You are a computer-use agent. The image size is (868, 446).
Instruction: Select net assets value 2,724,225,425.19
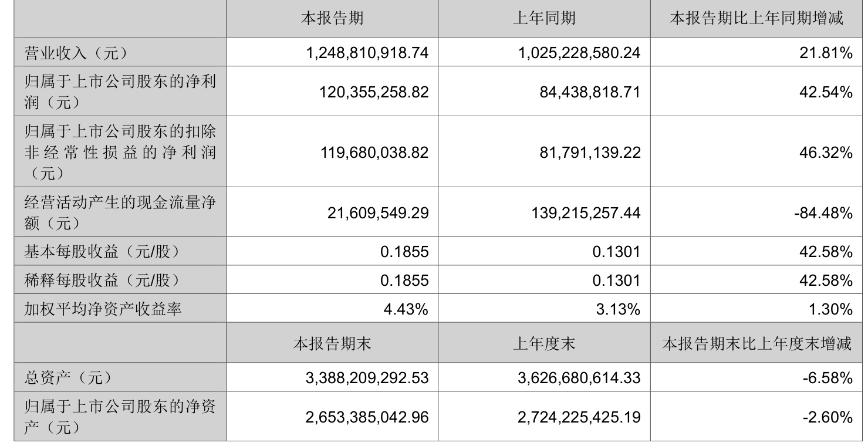pyautogui.click(x=579, y=417)
